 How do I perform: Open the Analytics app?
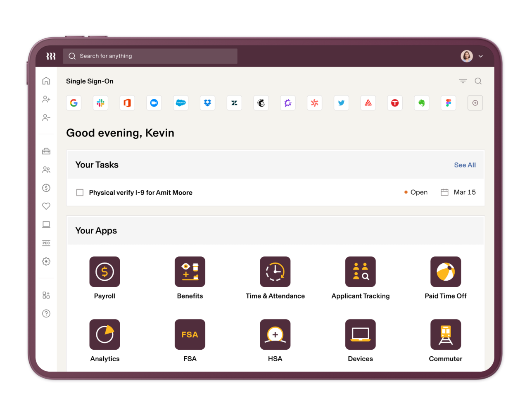point(104,334)
